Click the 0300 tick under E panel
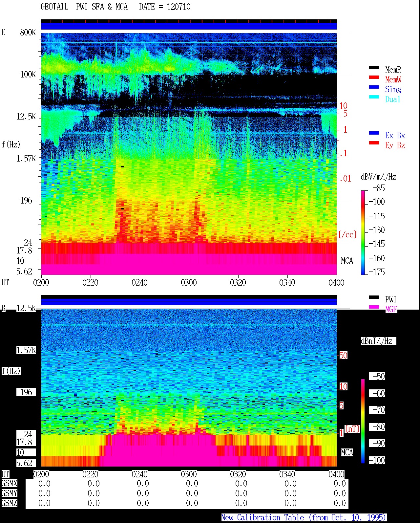 coord(189,283)
